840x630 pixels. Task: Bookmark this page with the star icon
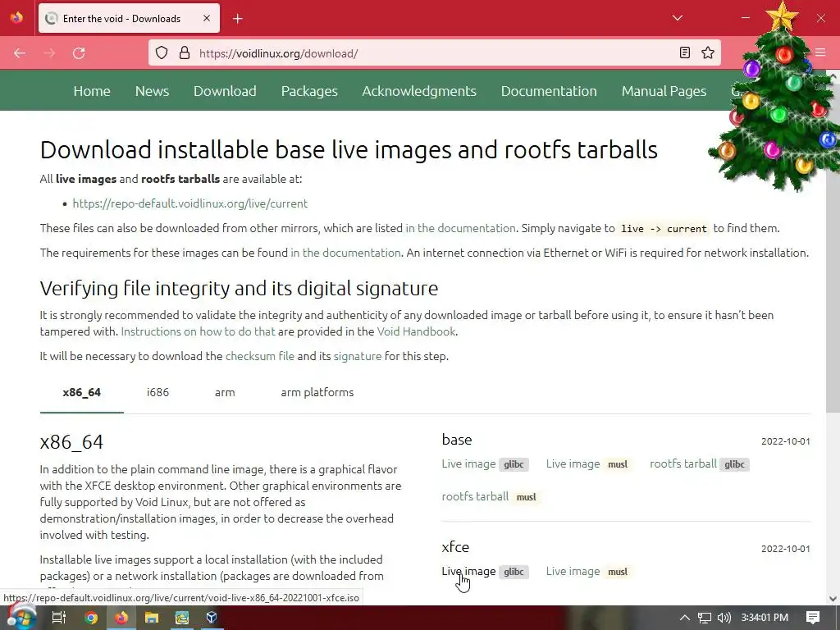tap(708, 52)
